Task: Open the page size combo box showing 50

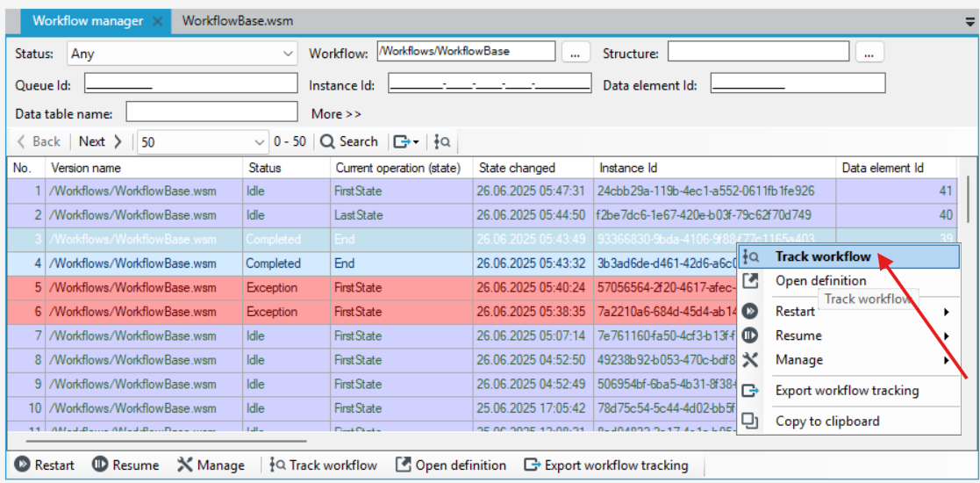Action: tap(204, 142)
